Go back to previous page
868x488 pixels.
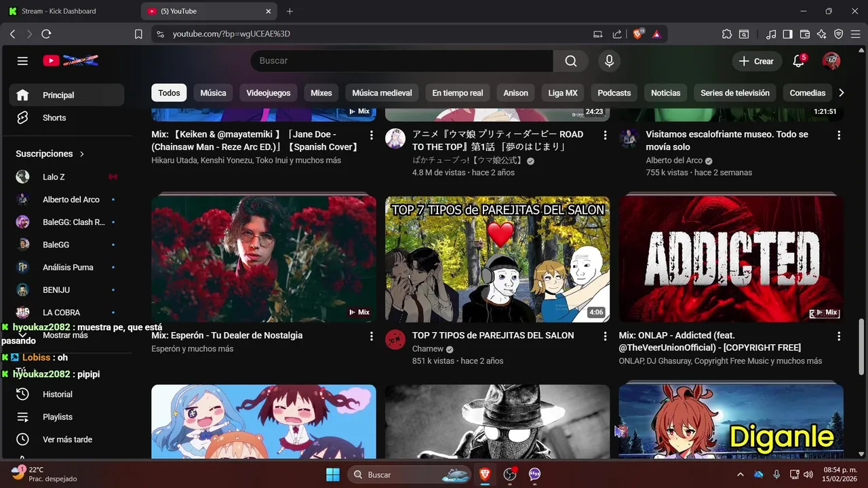click(x=12, y=34)
